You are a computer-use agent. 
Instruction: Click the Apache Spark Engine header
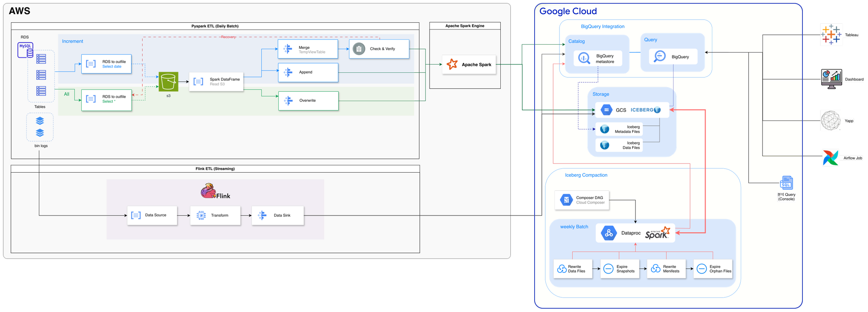tap(465, 26)
